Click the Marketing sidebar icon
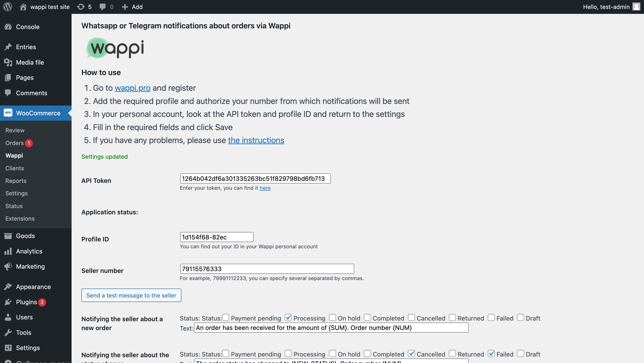The image size is (644, 363). pos(8,266)
